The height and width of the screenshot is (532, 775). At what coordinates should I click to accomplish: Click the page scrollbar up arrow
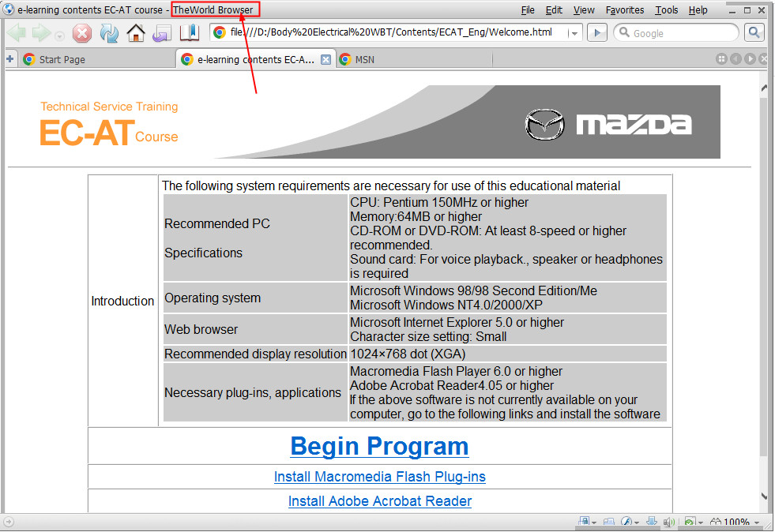(x=764, y=88)
